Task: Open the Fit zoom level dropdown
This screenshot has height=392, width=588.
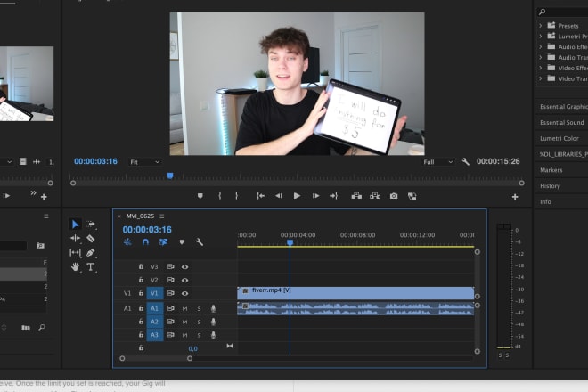Action: pyautogui.click(x=144, y=162)
